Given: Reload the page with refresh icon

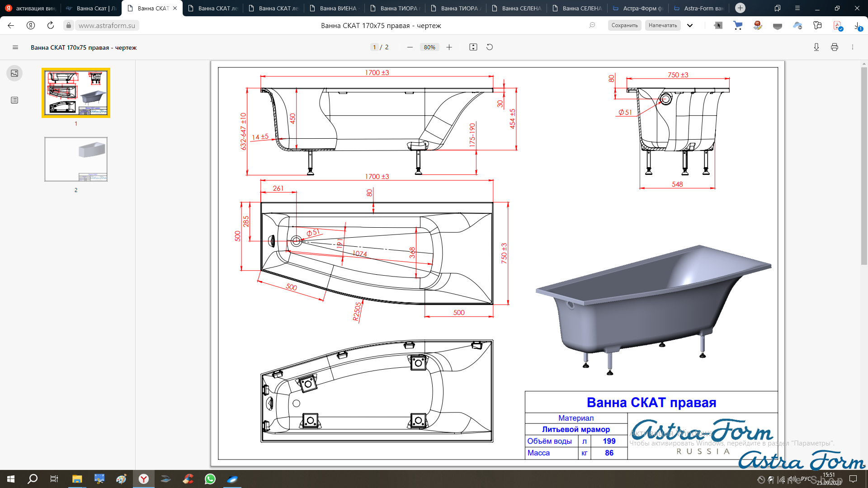Looking at the screenshot, I should point(51,25).
